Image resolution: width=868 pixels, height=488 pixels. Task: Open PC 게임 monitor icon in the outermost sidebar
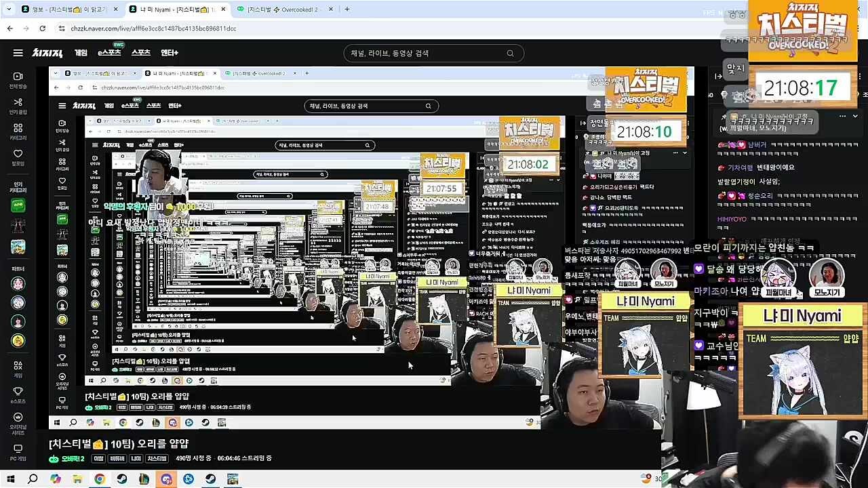coord(18,452)
